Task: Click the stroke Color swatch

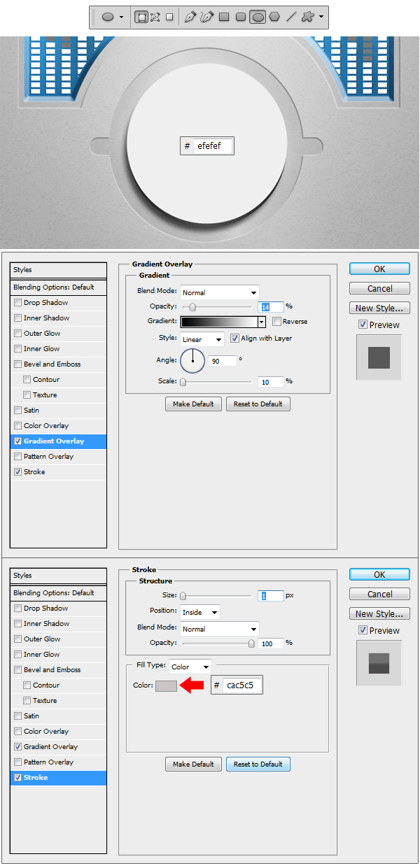Action: coord(166,685)
